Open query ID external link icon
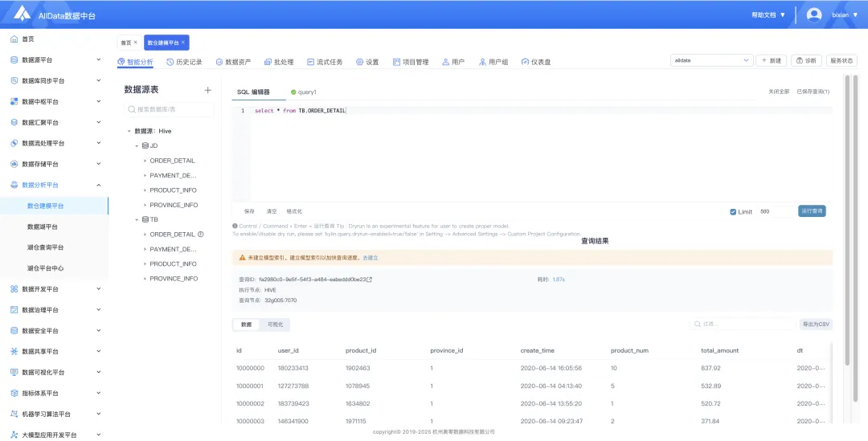Image resolution: width=868 pixels, height=441 pixels. click(370, 280)
